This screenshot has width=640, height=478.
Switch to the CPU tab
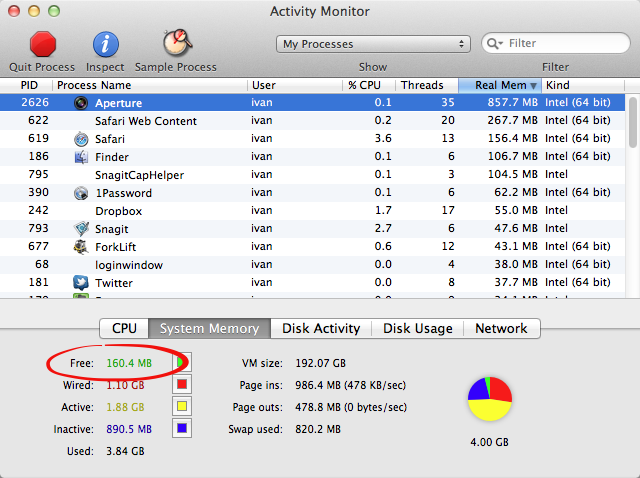124,328
